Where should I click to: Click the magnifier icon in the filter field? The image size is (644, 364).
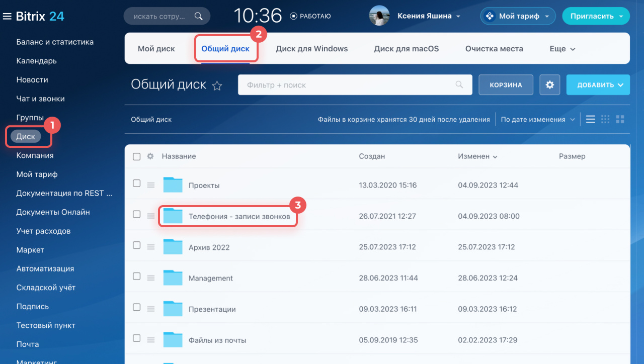tap(459, 85)
